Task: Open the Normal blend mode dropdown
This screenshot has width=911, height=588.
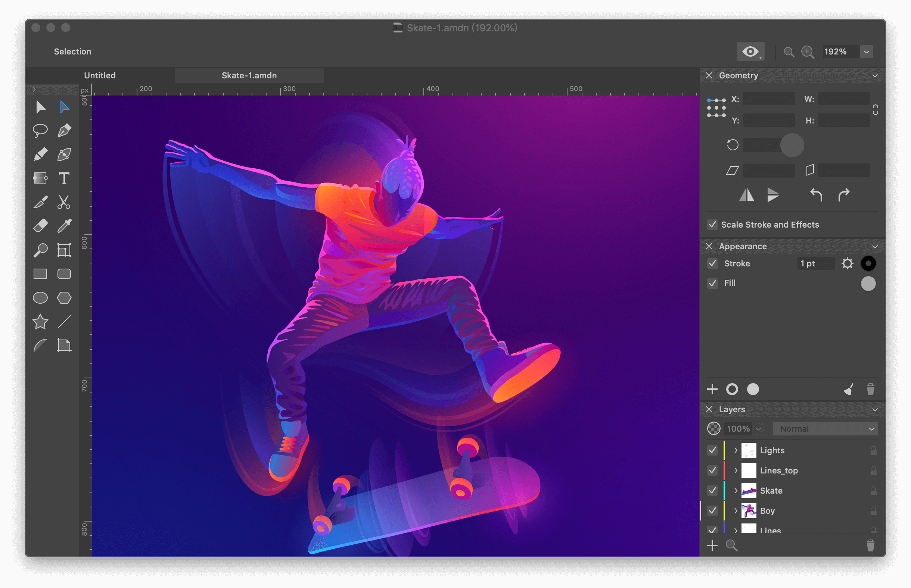Action: coord(825,429)
